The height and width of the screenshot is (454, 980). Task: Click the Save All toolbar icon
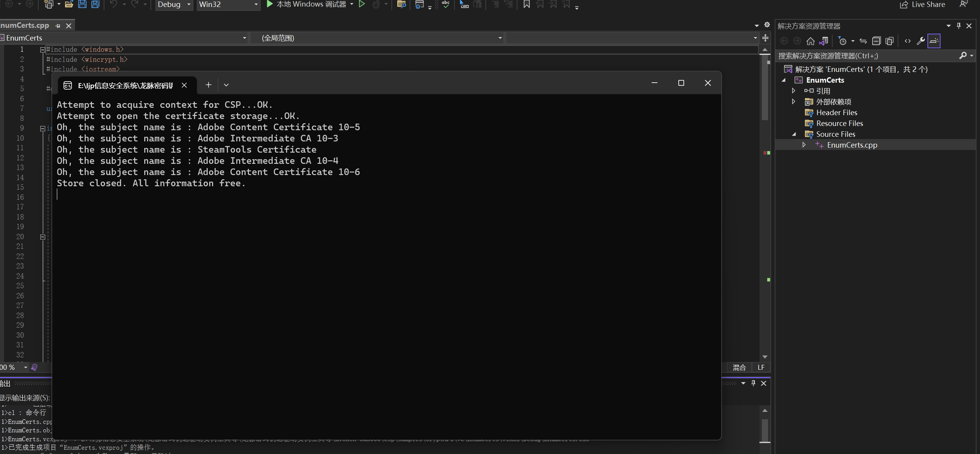point(95,5)
